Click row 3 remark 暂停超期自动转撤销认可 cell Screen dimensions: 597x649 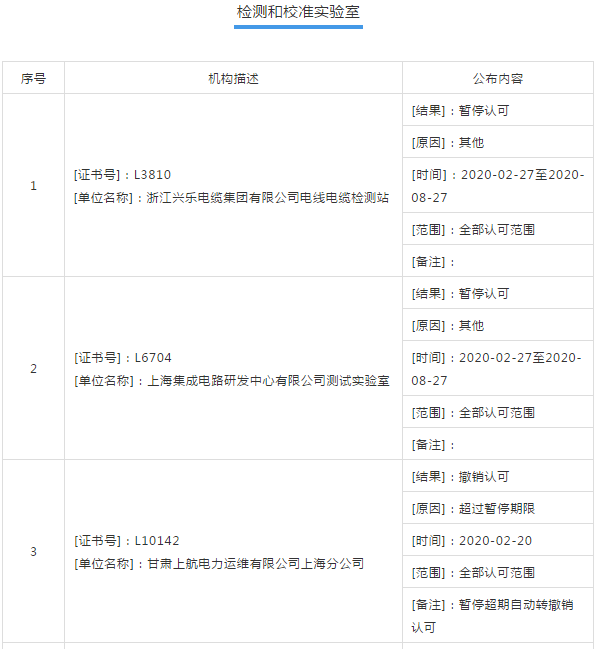tap(498, 615)
